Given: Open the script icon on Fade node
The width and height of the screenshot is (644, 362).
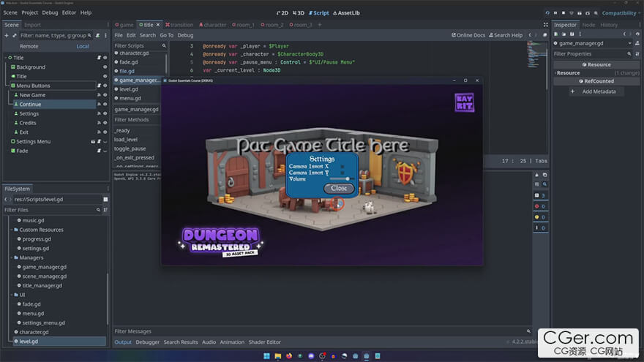Looking at the screenshot, I should pyautogui.click(x=99, y=151).
